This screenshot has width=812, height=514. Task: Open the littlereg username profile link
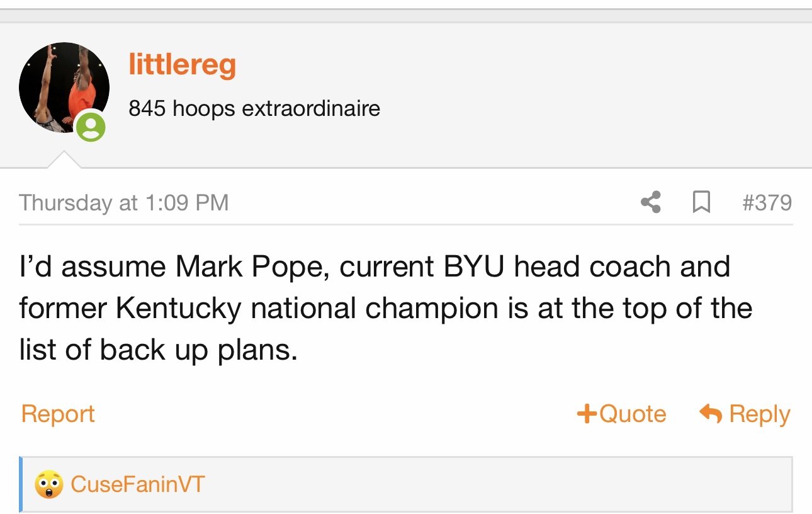pyautogui.click(x=183, y=65)
